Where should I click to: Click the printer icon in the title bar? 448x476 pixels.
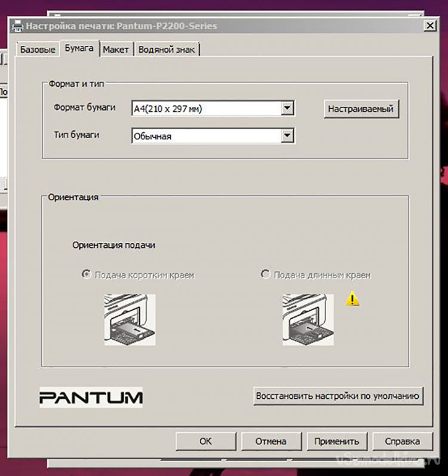(x=18, y=26)
